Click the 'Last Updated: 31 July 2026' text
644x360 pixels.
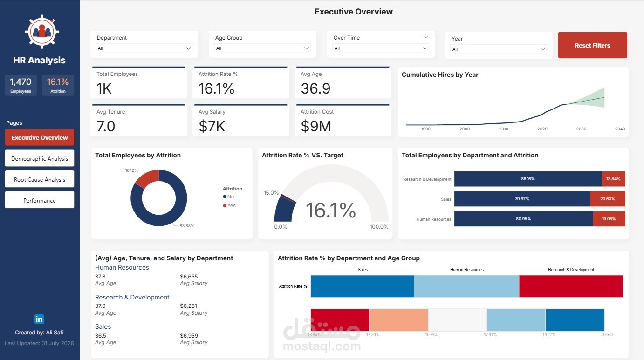39,343
